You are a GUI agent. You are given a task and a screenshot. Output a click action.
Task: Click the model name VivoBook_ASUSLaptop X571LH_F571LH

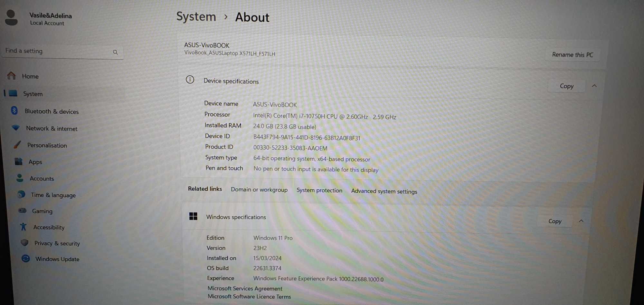tap(230, 53)
